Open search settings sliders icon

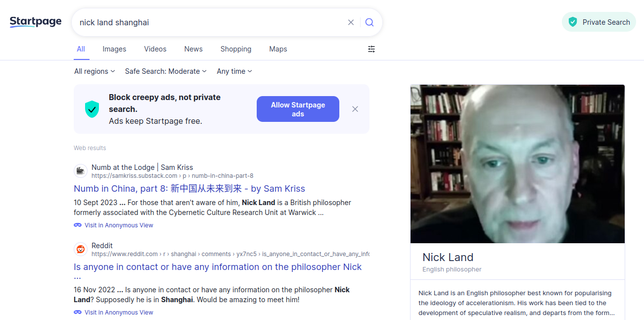pos(371,49)
